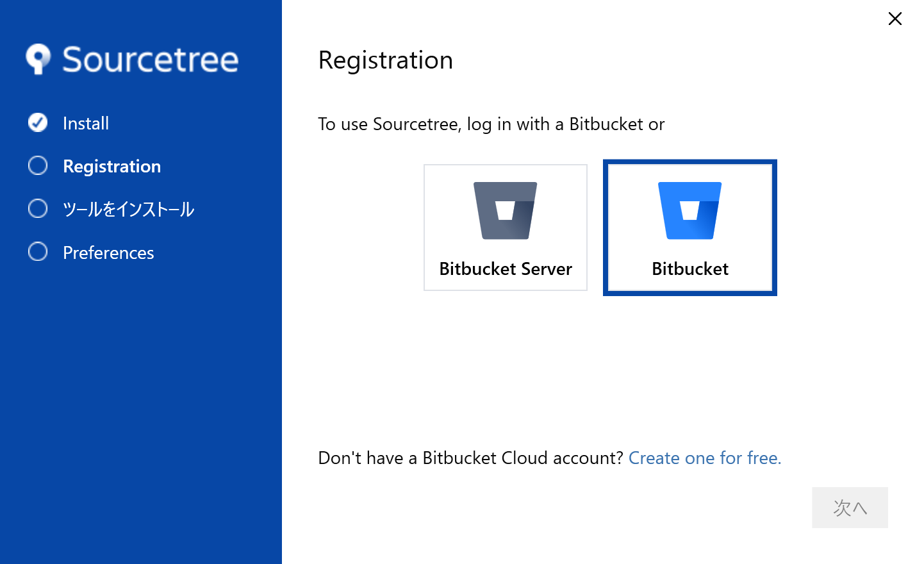Click the Registration step circle indicator
The image size is (924, 564).
(38, 165)
